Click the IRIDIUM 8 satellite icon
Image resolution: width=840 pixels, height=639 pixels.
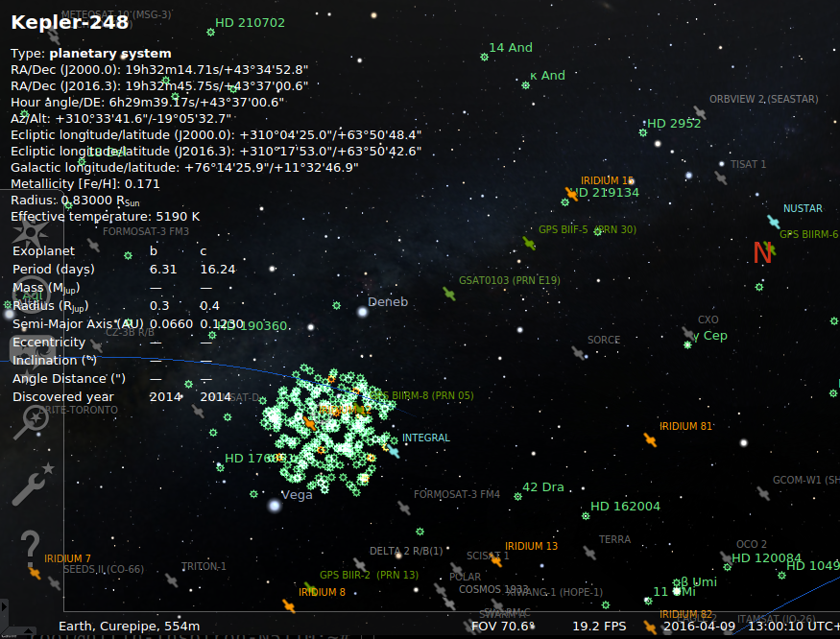coord(288,606)
